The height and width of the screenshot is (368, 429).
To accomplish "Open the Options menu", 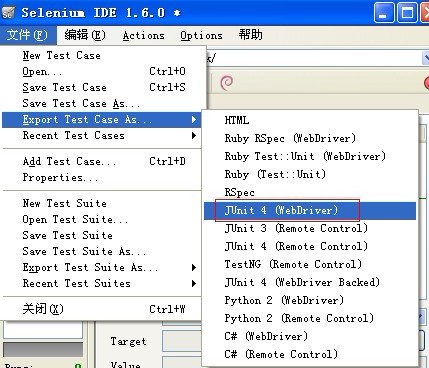I will [201, 35].
